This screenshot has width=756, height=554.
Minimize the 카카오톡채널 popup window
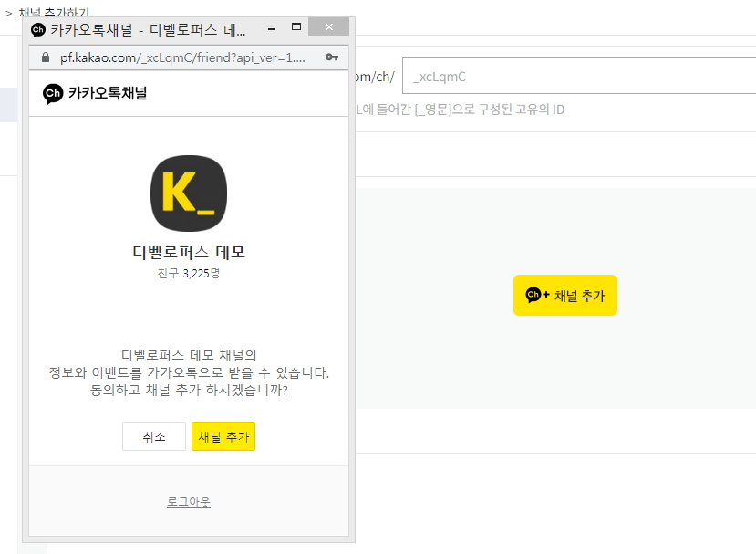pyautogui.click(x=272, y=29)
